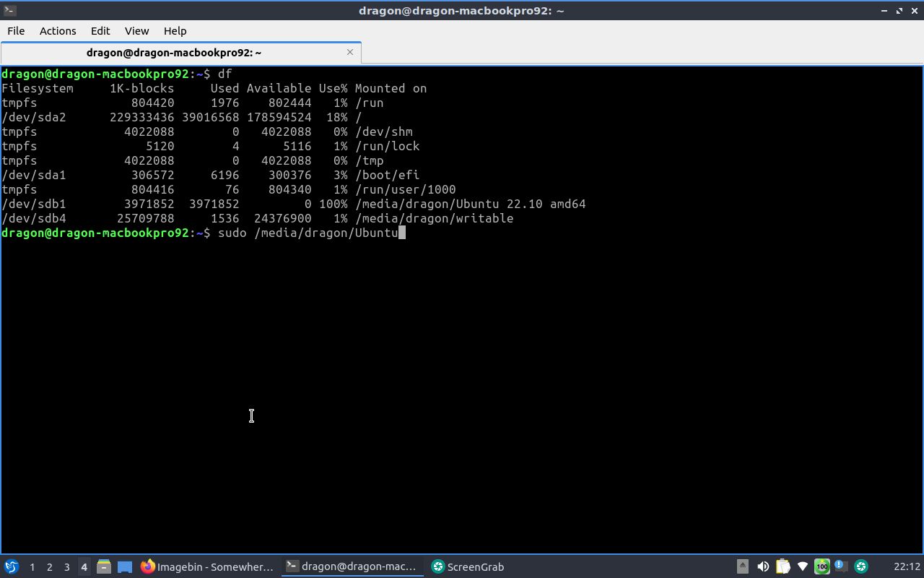
Task: Close the terminal window
Action: click(x=915, y=11)
